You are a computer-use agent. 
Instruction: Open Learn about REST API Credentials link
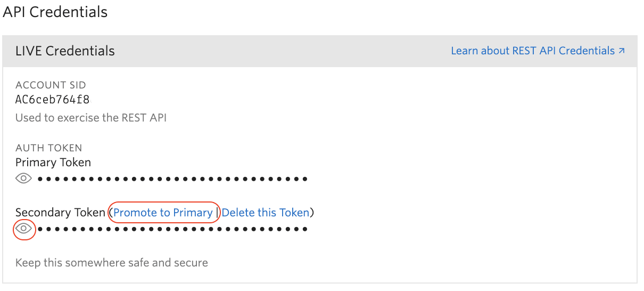(533, 51)
